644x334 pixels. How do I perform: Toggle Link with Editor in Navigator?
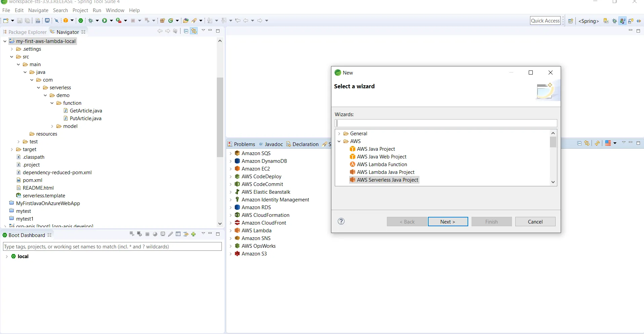194,31
